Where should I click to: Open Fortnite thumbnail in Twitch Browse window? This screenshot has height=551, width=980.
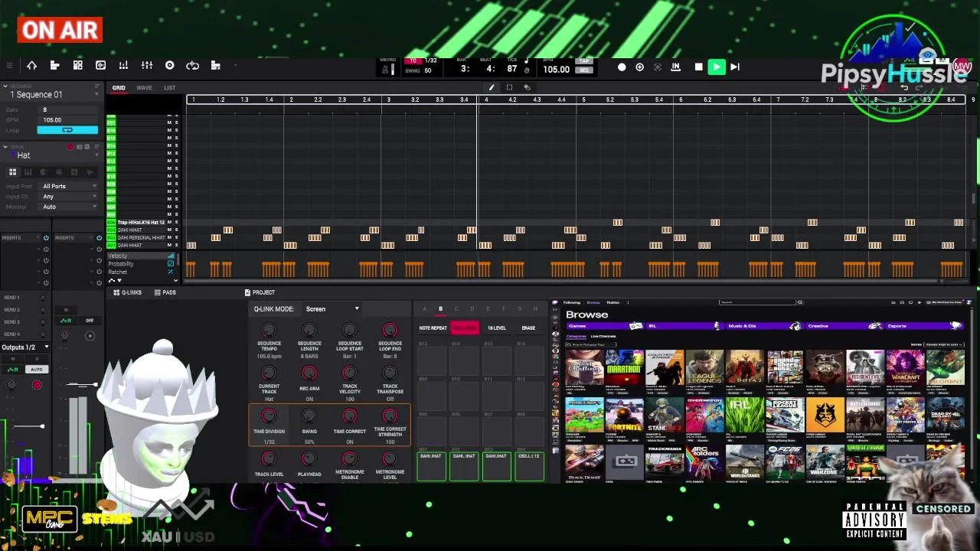624,416
